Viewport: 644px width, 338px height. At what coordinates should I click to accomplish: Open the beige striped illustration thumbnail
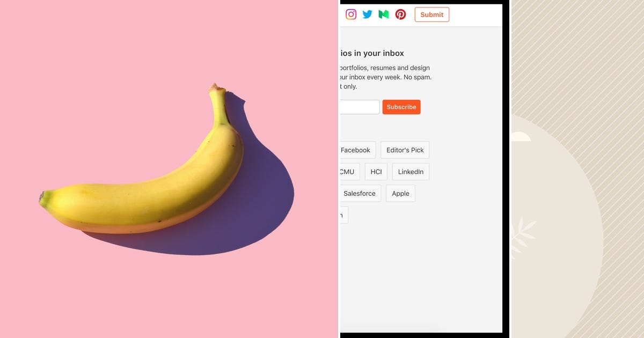[x=577, y=169]
